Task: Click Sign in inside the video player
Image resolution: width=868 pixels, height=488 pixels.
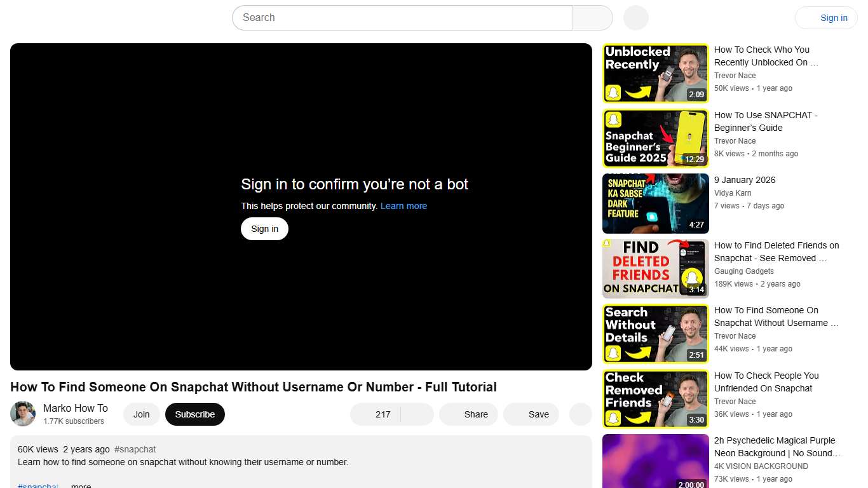Action: pyautogui.click(x=264, y=228)
